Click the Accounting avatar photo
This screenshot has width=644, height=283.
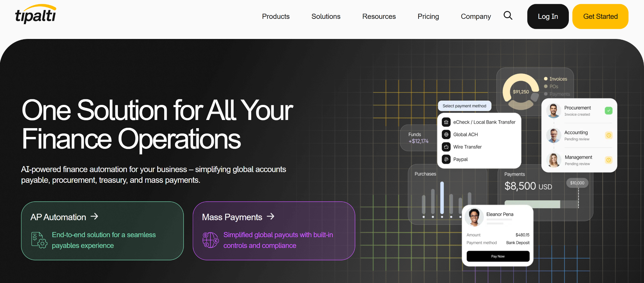(554, 135)
